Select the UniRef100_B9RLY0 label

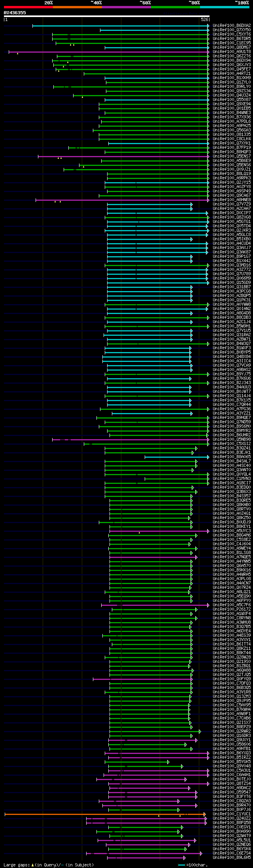tap(232, 87)
